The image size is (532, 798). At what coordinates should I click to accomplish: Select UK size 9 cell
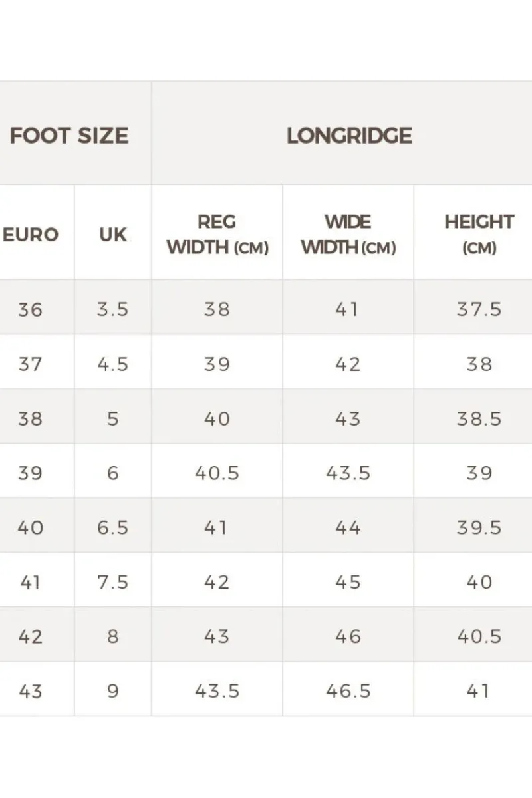click(x=112, y=691)
